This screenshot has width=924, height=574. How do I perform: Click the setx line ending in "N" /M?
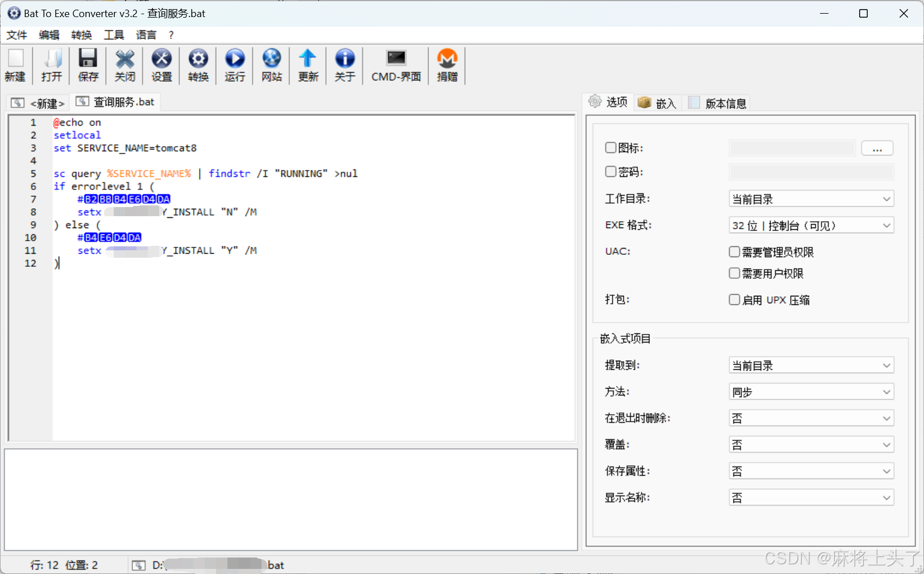click(167, 212)
